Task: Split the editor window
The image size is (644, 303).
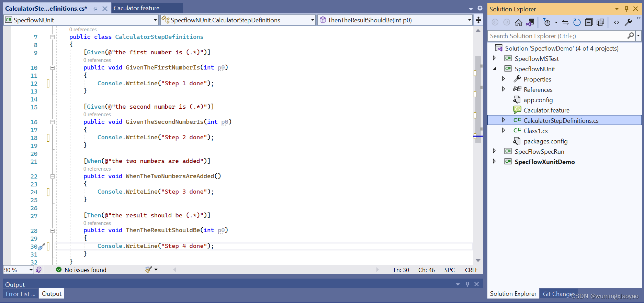Action: pos(478,20)
